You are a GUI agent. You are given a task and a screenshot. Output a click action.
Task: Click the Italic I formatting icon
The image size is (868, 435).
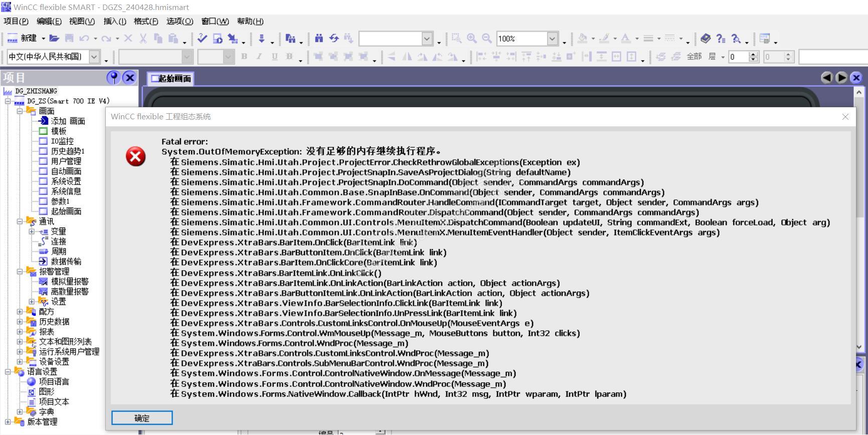pos(259,57)
